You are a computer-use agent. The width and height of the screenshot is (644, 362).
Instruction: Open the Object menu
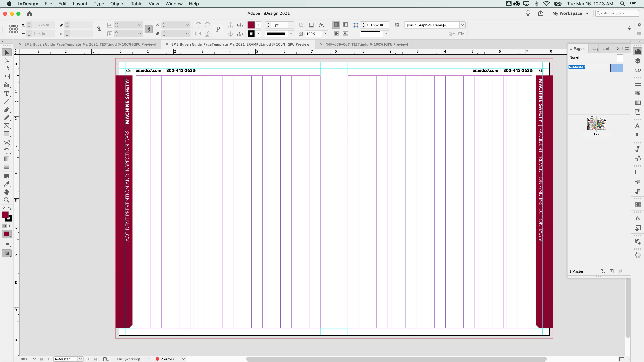coord(117,4)
